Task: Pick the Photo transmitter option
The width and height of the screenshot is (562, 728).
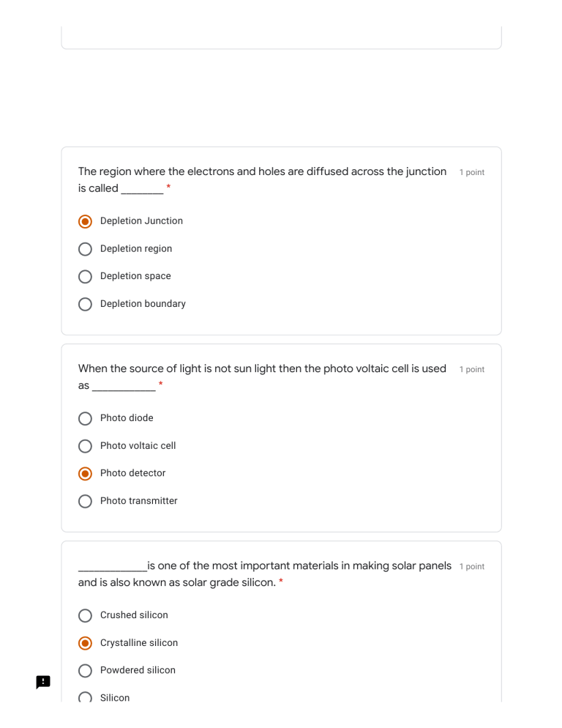Action: pos(86,501)
